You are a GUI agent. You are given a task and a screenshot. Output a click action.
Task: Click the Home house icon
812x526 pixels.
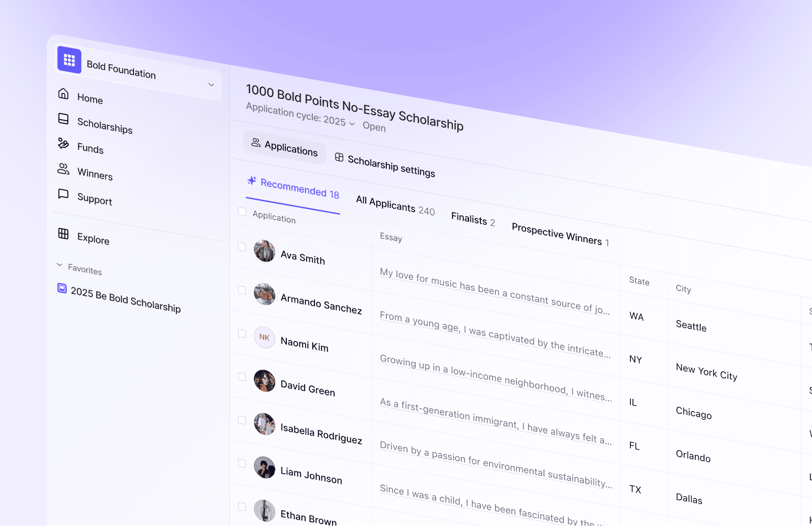click(x=63, y=93)
